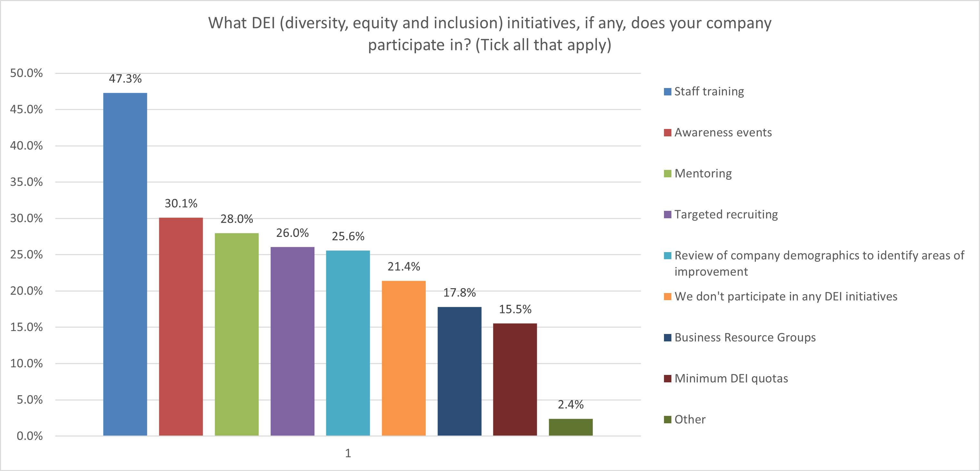Click the 15.5% data label
Image resolution: width=980 pixels, height=471 pixels.
click(515, 309)
